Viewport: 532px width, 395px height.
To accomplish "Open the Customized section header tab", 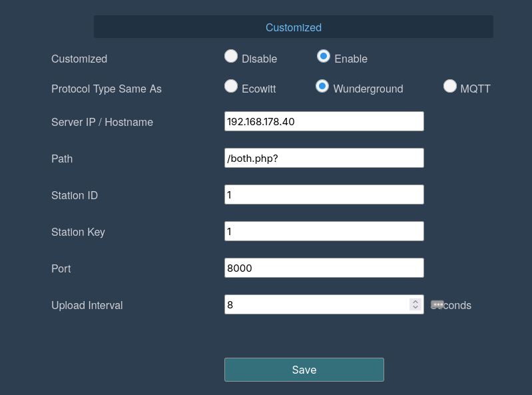I will pyautogui.click(x=294, y=27).
